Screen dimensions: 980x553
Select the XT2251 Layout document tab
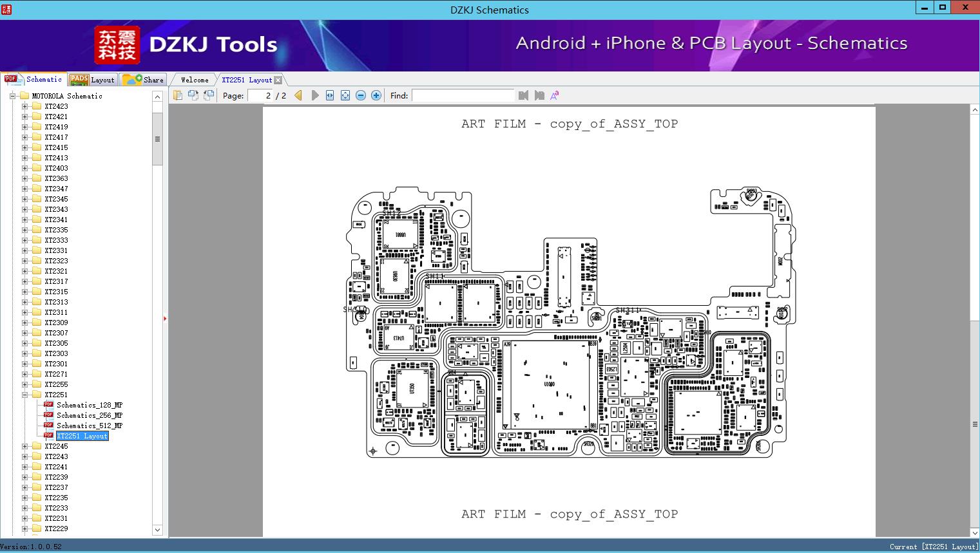247,80
